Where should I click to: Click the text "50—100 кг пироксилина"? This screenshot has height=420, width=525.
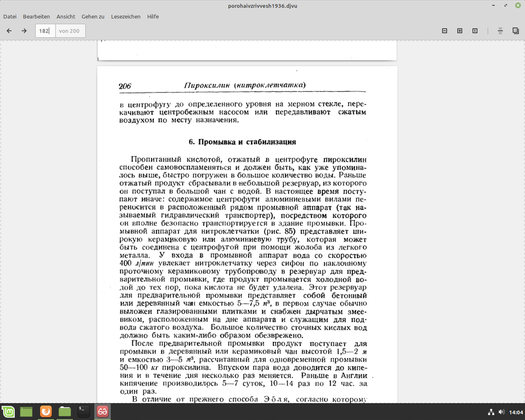coord(165,367)
